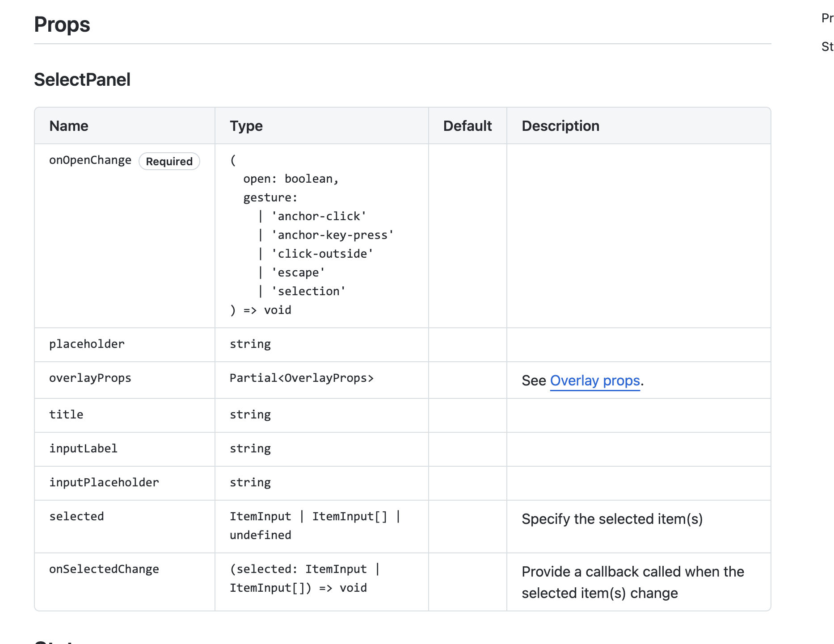This screenshot has height=644, width=834.
Task: Click the inputPlaceholder prop name
Action: pos(104,483)
